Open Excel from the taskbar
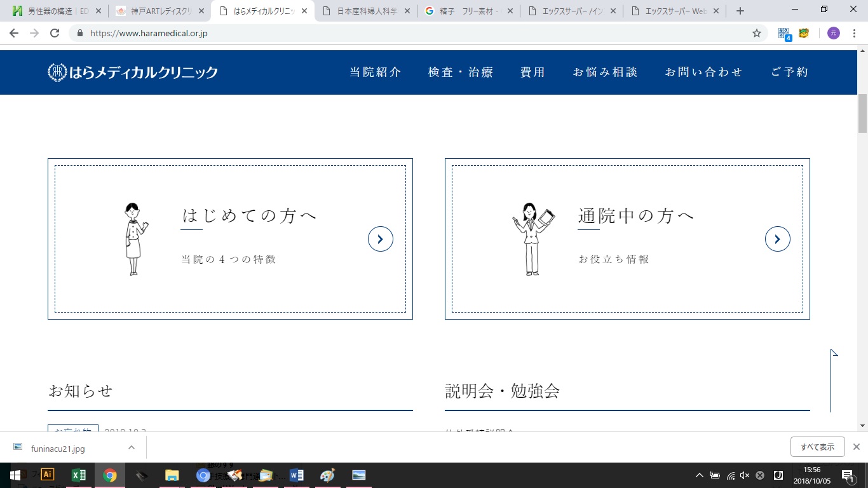 point(79,475)
